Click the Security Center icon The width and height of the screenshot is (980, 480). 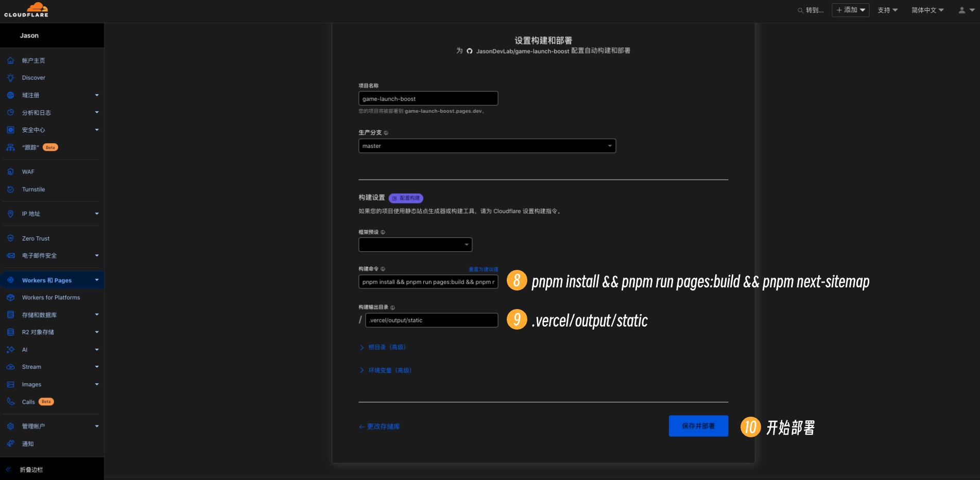click(10, 130)
